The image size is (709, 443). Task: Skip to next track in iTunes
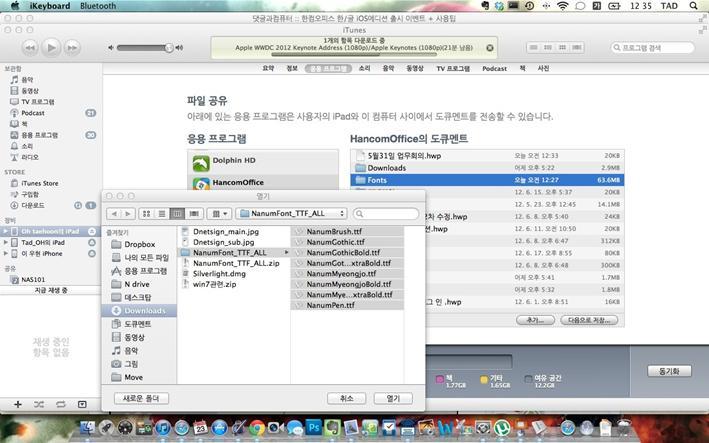(72, 47)
